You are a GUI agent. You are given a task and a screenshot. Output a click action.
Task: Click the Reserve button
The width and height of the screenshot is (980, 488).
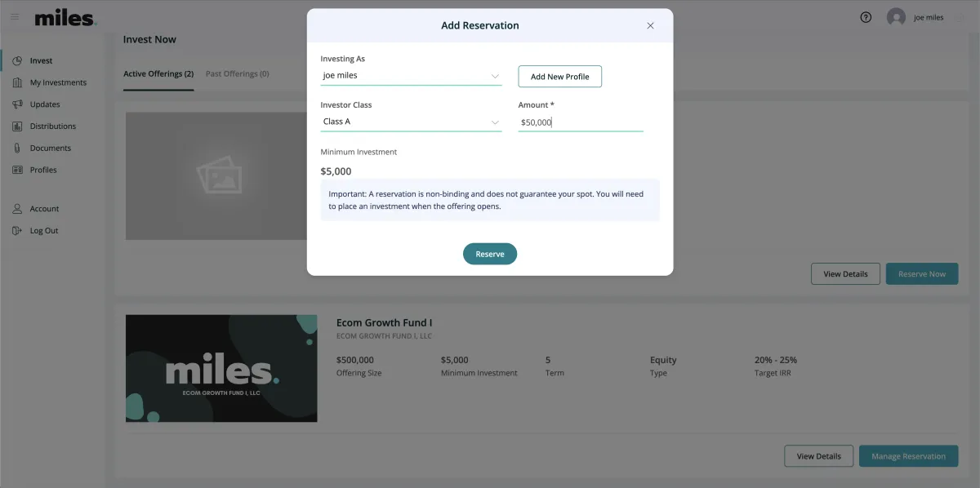[x=490, y=254]
